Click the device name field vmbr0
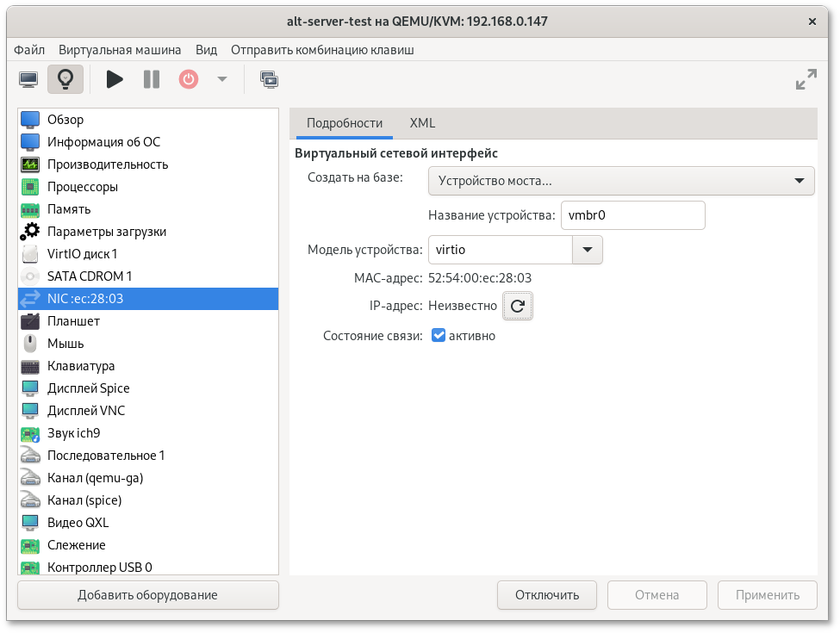 [x=632, y=216]
